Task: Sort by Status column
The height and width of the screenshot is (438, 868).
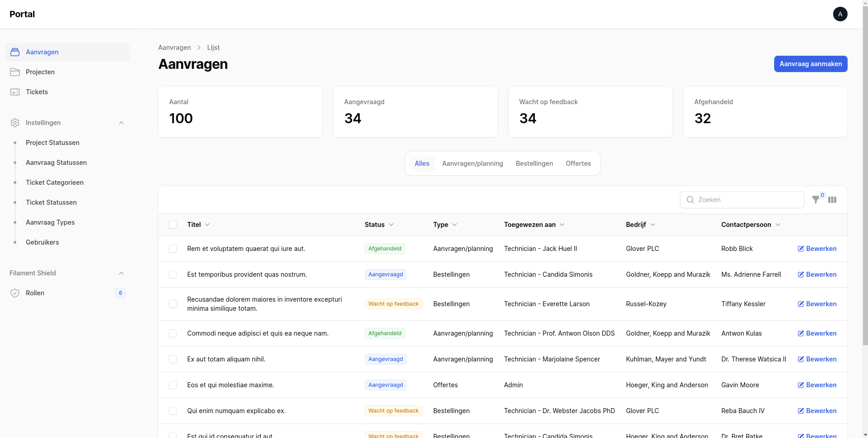Action: pos(379,225)
